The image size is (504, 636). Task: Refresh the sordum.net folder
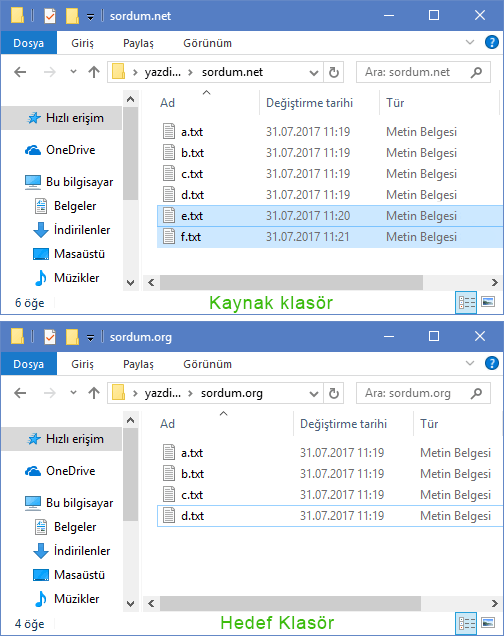coord(334,73)
